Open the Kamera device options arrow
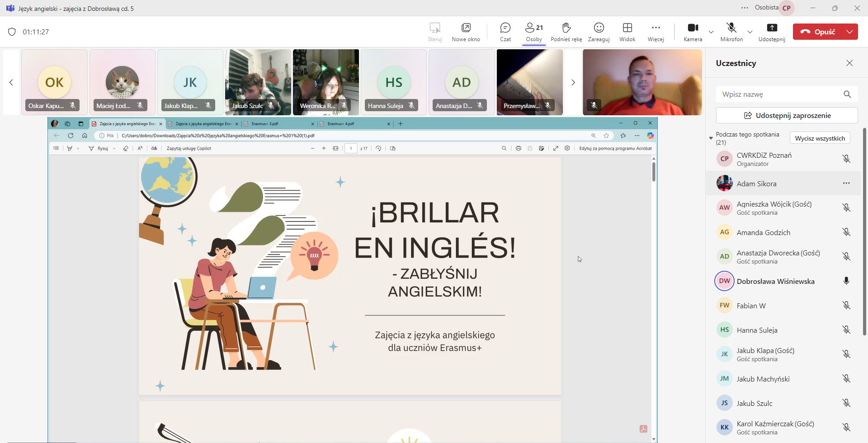Screen dimensions: 868x443 711,32
